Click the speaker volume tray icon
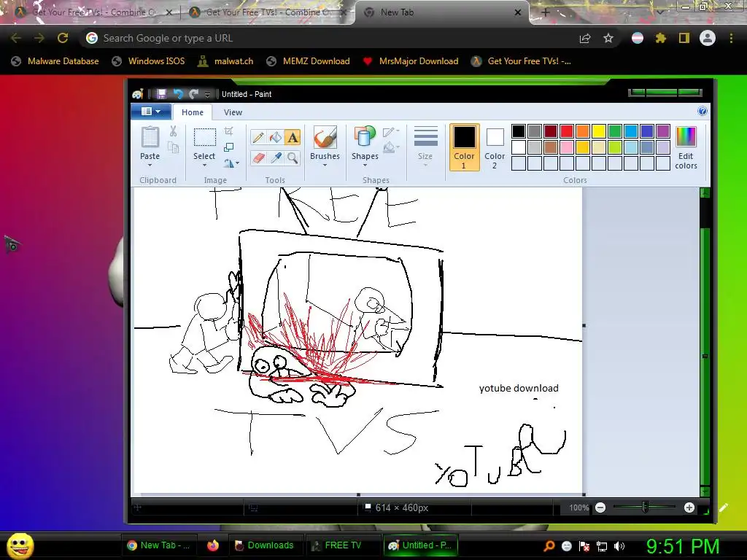The image size is (747, 560). (x=619, y=546)
